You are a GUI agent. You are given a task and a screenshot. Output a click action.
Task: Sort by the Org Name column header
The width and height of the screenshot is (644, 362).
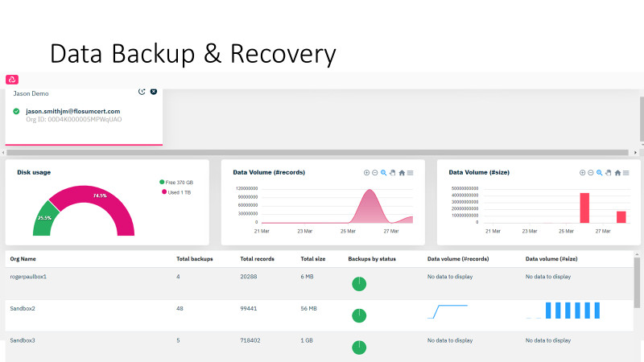click(23, 259)
